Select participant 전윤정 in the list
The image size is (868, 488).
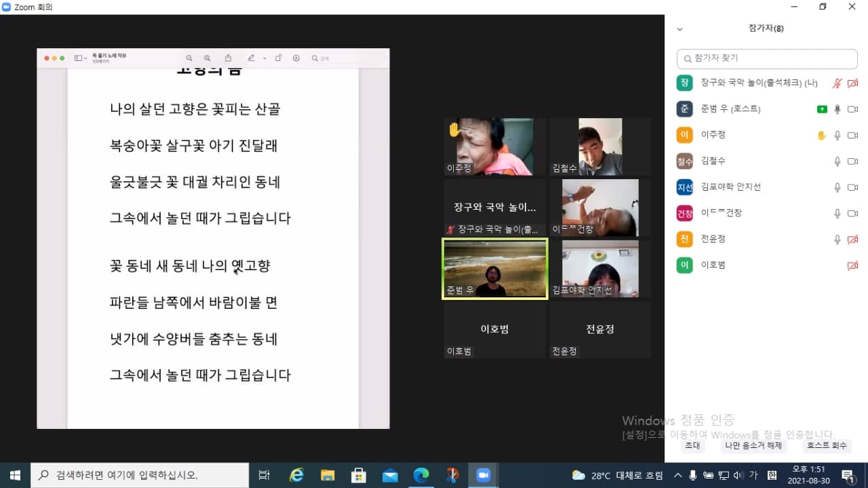click(x=767, y=239)
